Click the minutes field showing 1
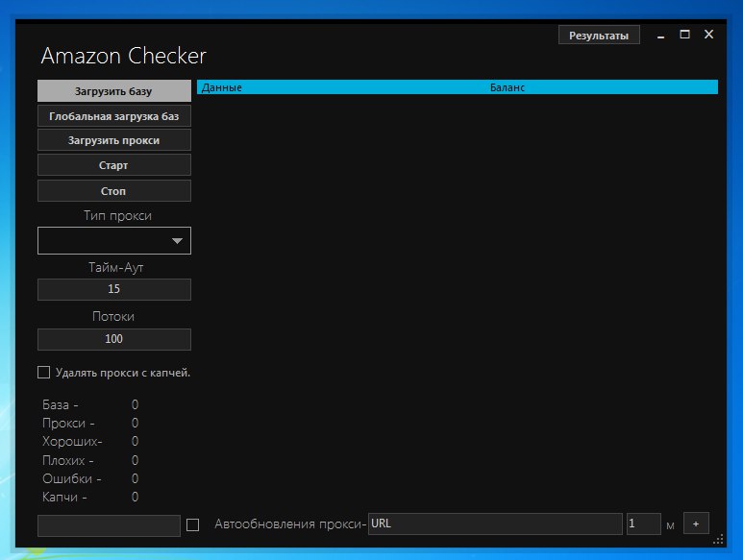The height and width of the screenshot is (560, 743). (643, 524)
